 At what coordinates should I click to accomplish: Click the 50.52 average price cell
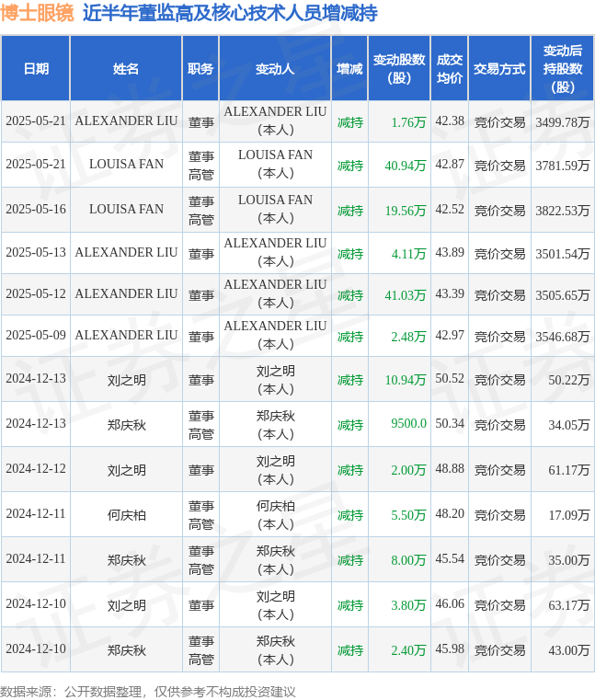coord(450,379)
